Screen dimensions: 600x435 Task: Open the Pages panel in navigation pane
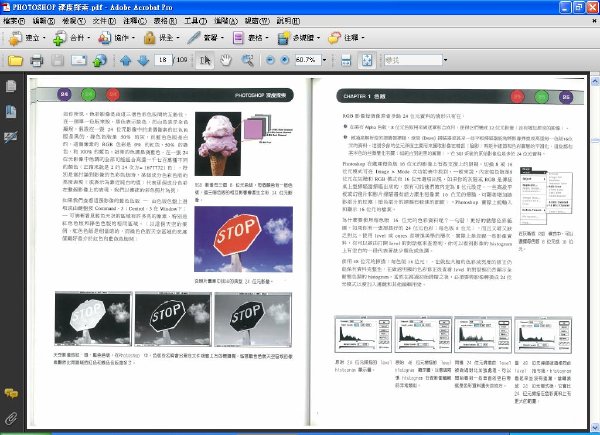(11, 86)
